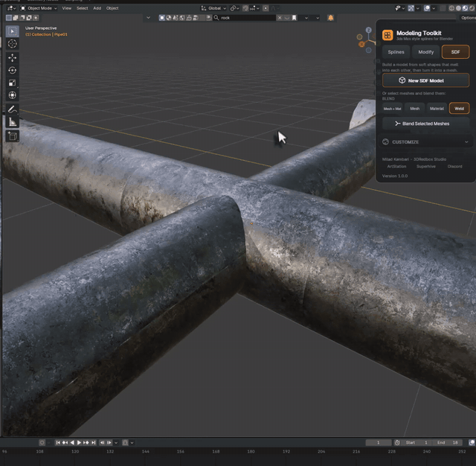Play the animation forward
The width and height of the screenshot is (476, 466).
pyautogui.click(x=79, y=443)
